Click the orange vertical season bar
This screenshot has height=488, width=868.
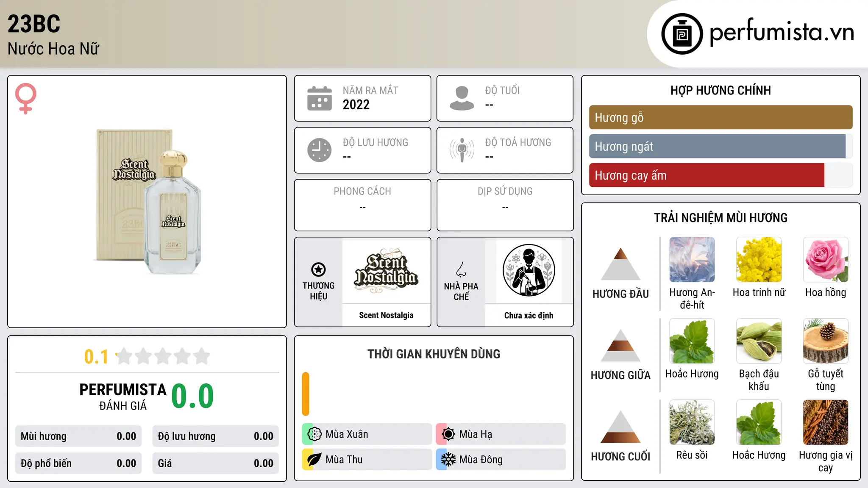click(x=306, y=394)
